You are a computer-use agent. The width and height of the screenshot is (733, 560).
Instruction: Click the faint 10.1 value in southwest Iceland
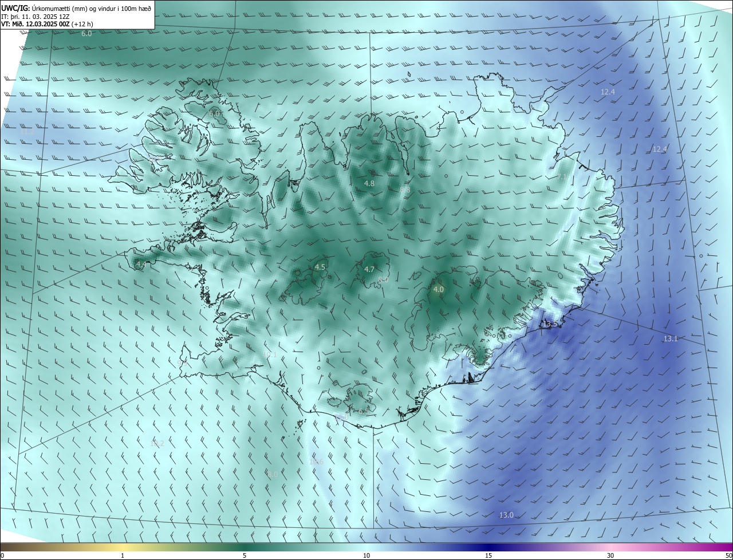[x=270, y=354]
